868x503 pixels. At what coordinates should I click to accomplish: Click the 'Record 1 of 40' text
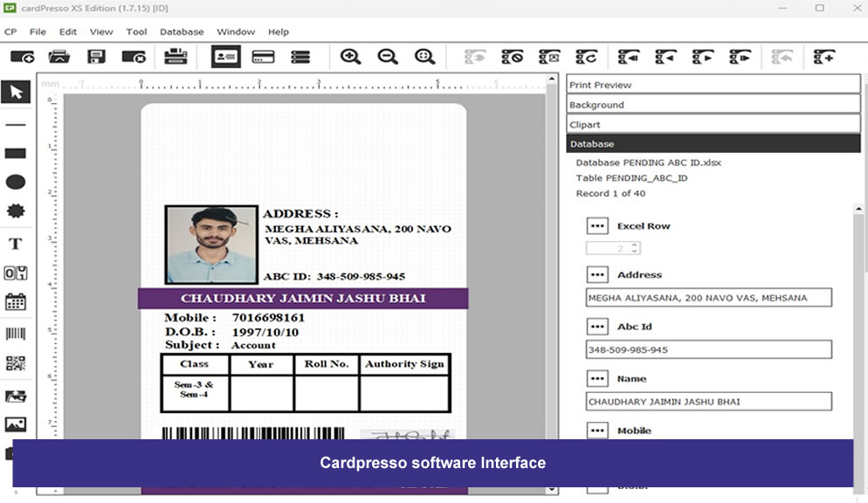click(610, 194)
